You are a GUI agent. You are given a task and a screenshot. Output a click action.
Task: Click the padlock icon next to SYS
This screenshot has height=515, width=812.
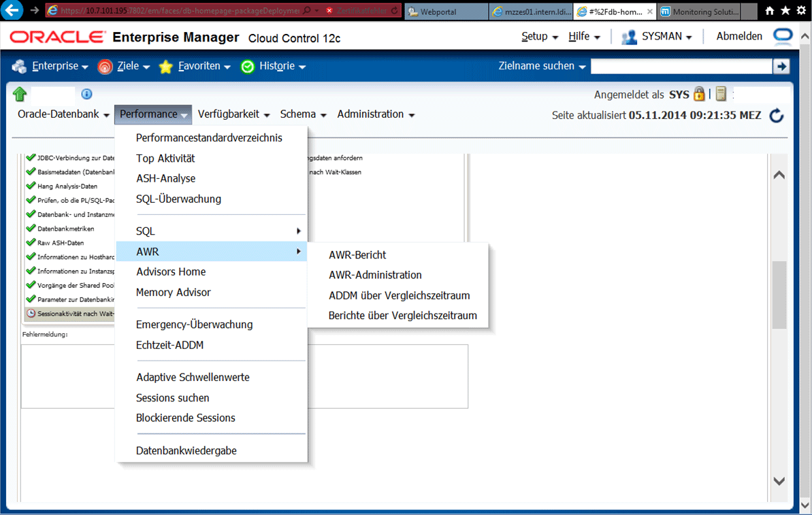pos(699,95)
